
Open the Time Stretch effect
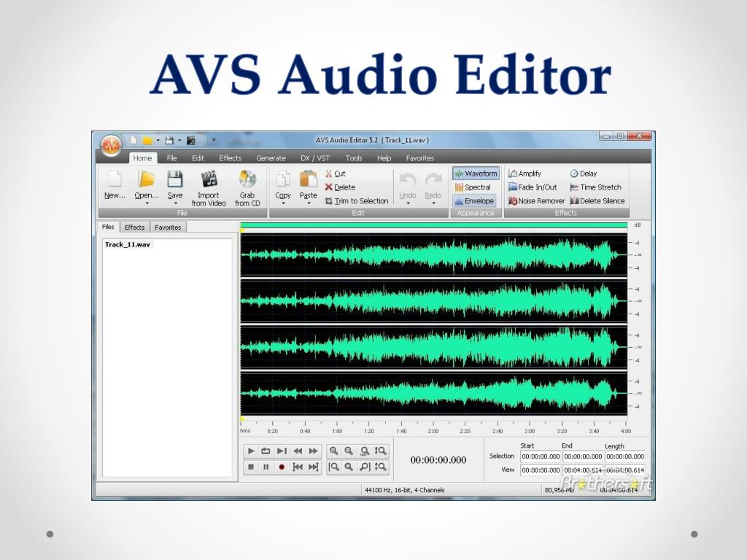point(596,187)
